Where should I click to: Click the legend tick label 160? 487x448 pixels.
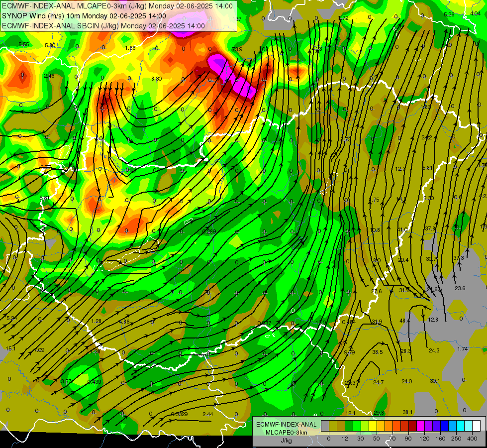pos(440,439)
